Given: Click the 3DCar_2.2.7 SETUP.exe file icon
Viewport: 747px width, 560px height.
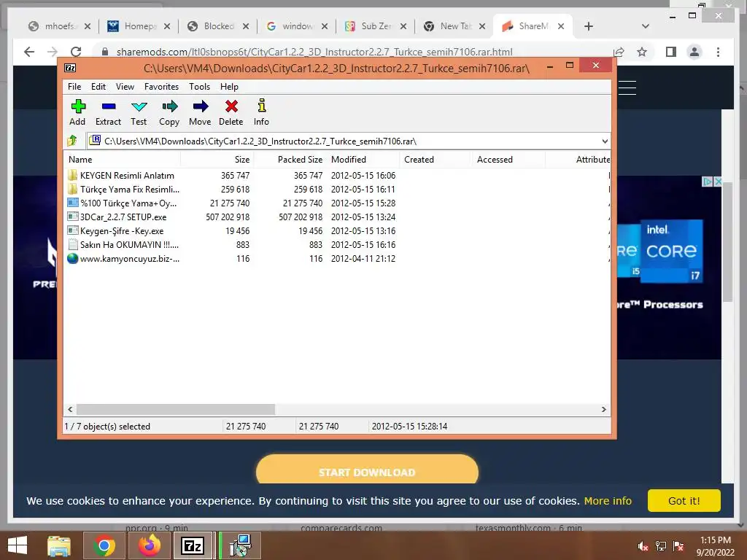Looking at the screenshot, I should point(72,217).
